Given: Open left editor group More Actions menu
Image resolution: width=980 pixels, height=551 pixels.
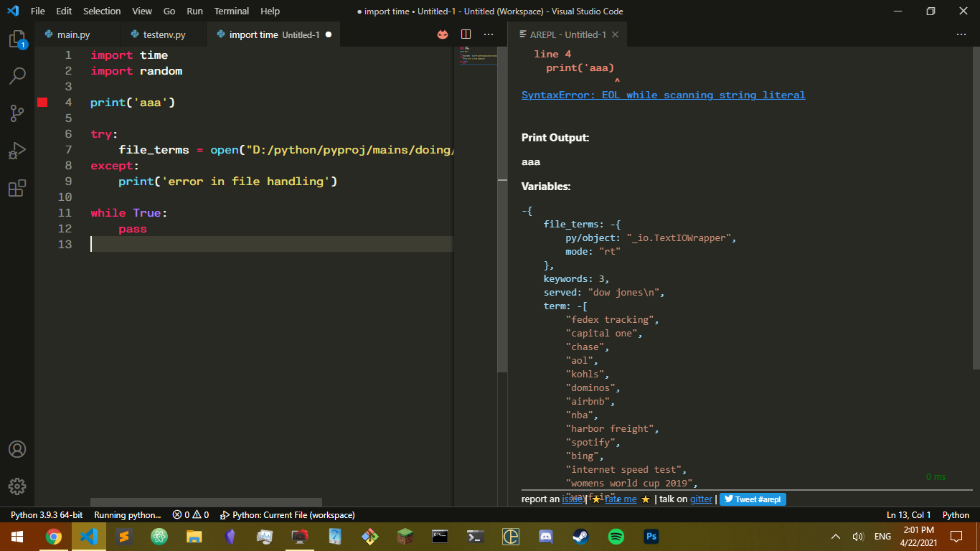Looking at the screenshot, I should (489, 34).
